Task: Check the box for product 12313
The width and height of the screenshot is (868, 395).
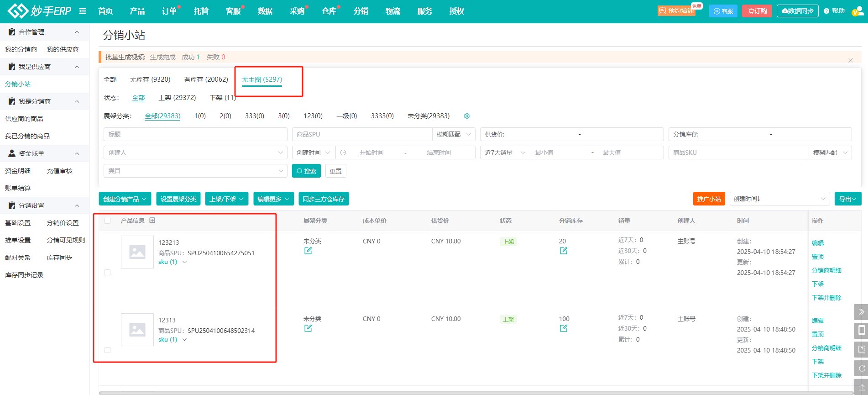Action: coord(108,350)
